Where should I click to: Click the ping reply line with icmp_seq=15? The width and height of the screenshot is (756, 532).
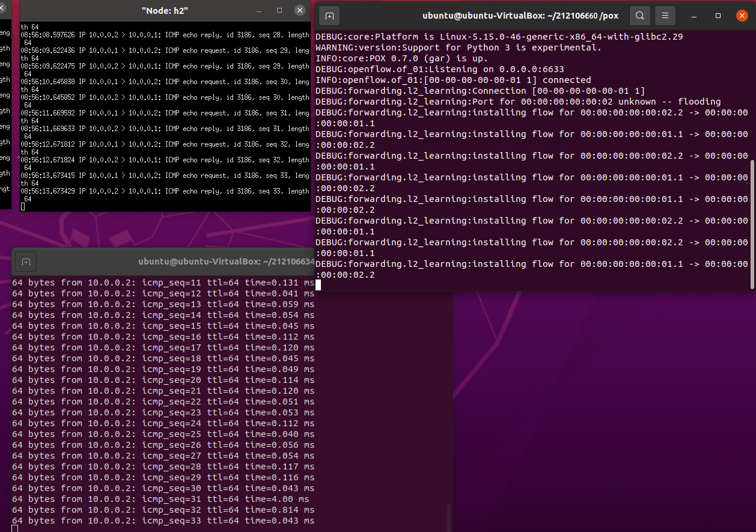(163, 326)
